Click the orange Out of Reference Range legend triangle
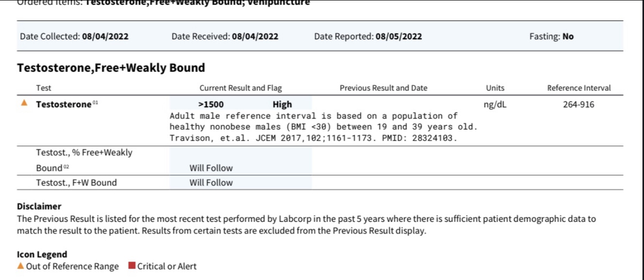This screenshot has height=280, width=644. tap(20, 266)
